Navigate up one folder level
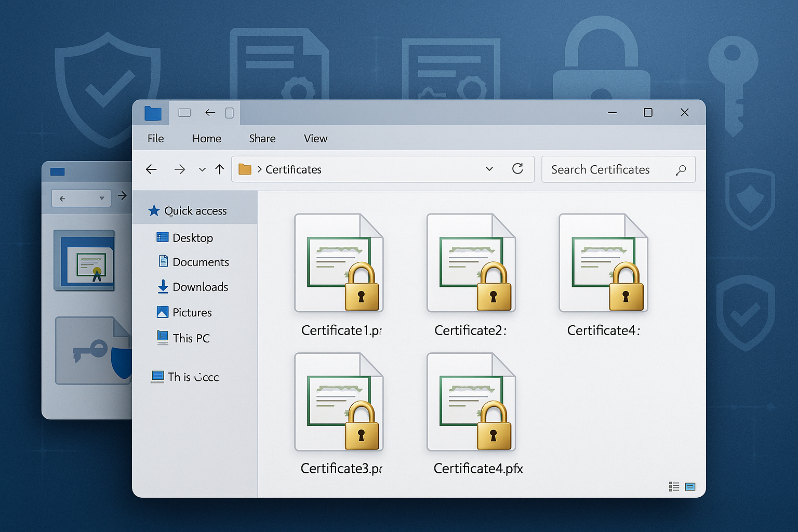 point(219,169)
